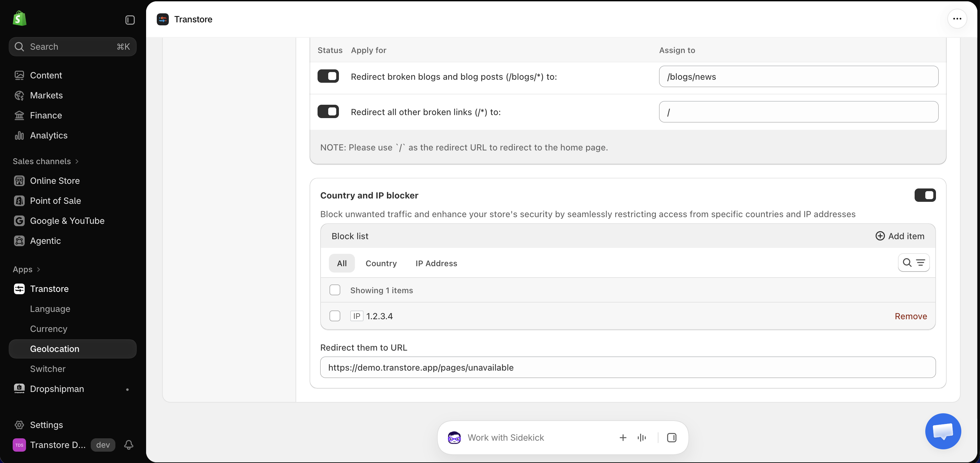
Task: Check the Showing 1 items select-all checkbox
Action: [x=335, y=290]
